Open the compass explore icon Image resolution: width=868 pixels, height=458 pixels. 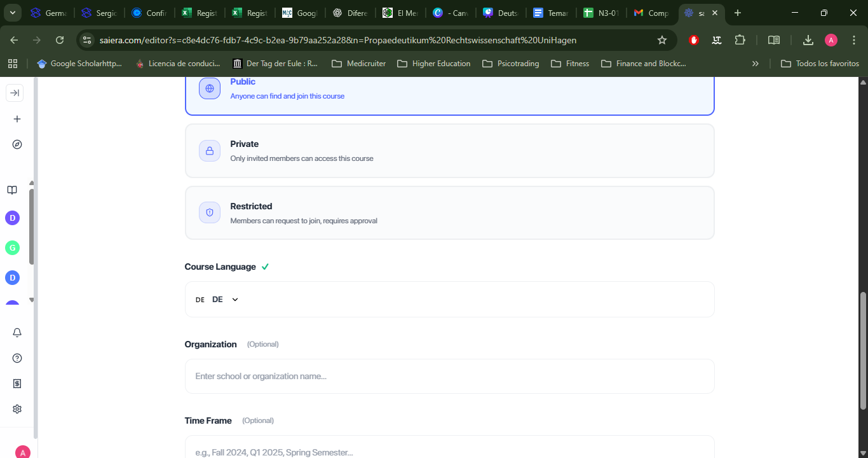tap(17, 144)
